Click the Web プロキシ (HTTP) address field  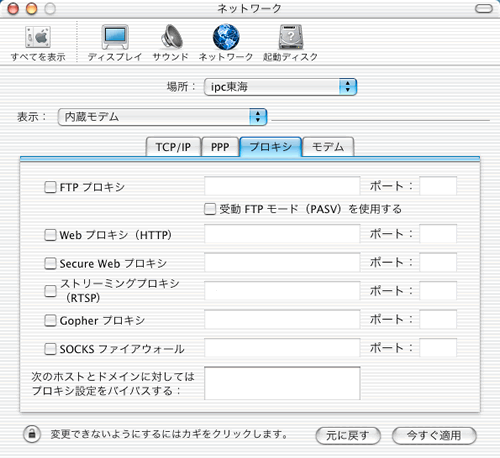click(x=282, y=234)
